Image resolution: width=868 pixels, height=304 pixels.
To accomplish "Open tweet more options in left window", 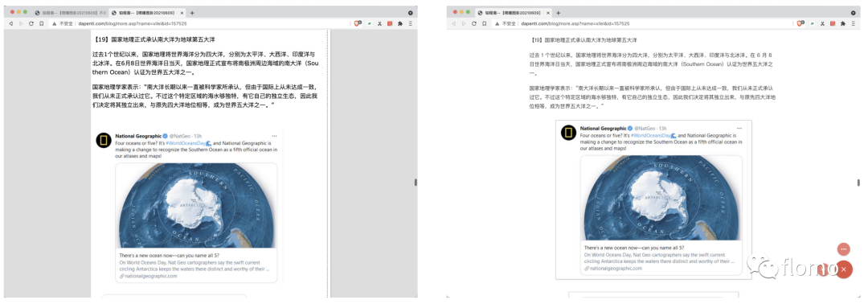I will [274, 136].
